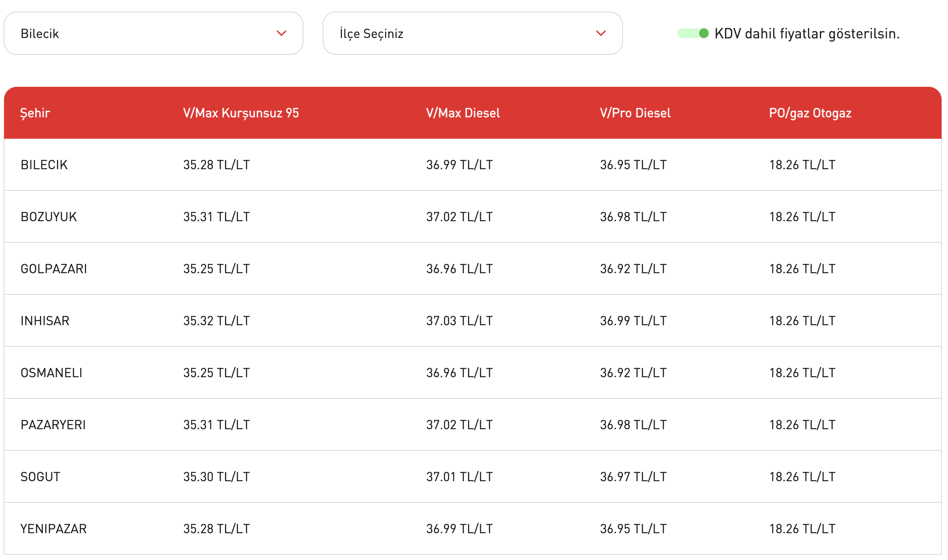
Task: Select the INHISAR row name
Action: [45, 321]
